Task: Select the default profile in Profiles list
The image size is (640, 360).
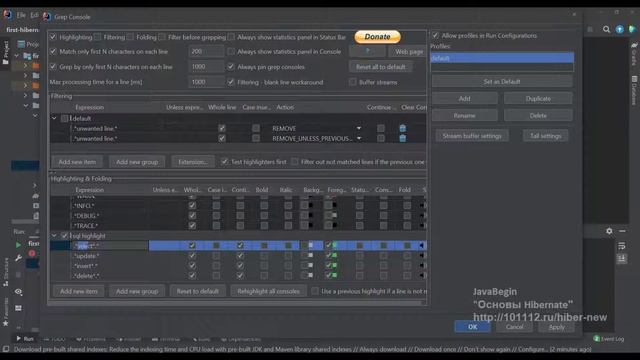Action: (502, 58)
